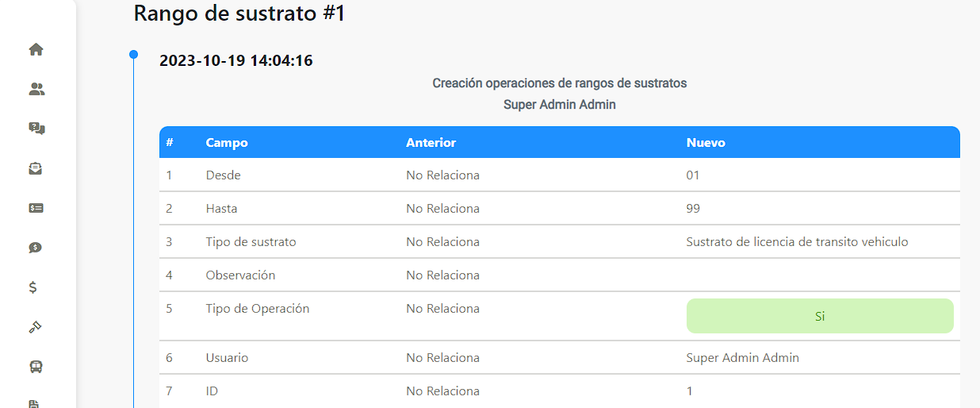980x408 pixels.
Task: Click the money bill sidebar icon
Action: (x=36, y=208)
